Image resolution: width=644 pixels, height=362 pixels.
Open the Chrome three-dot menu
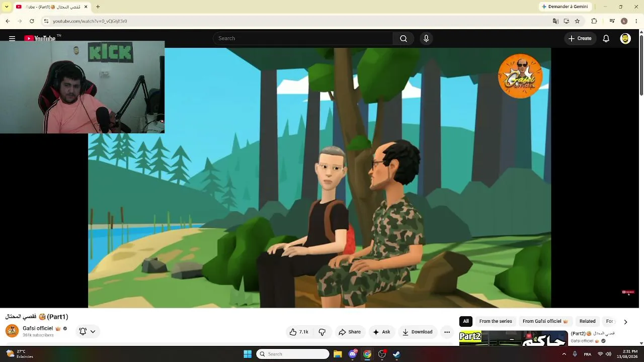(636, 21)
